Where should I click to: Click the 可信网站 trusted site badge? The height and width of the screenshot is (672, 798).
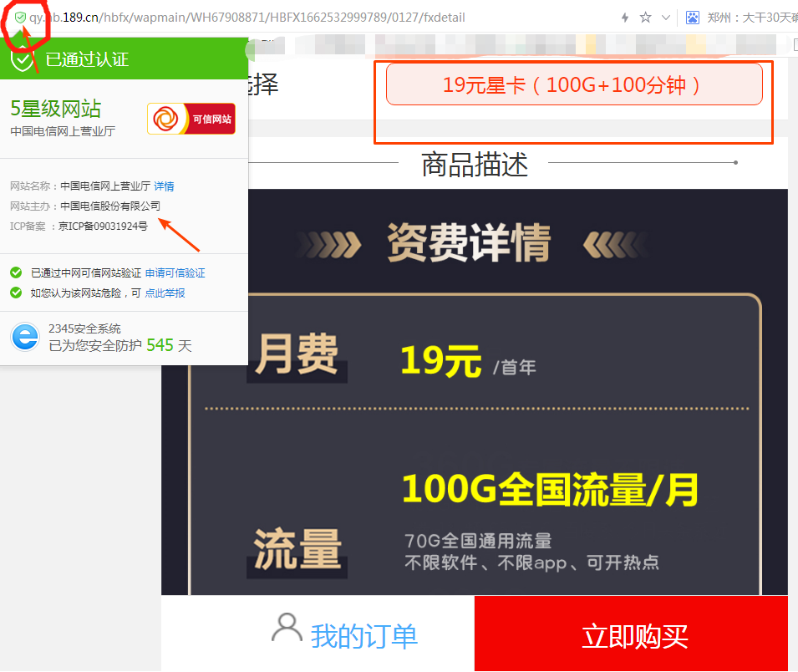(x=191, y=119)
